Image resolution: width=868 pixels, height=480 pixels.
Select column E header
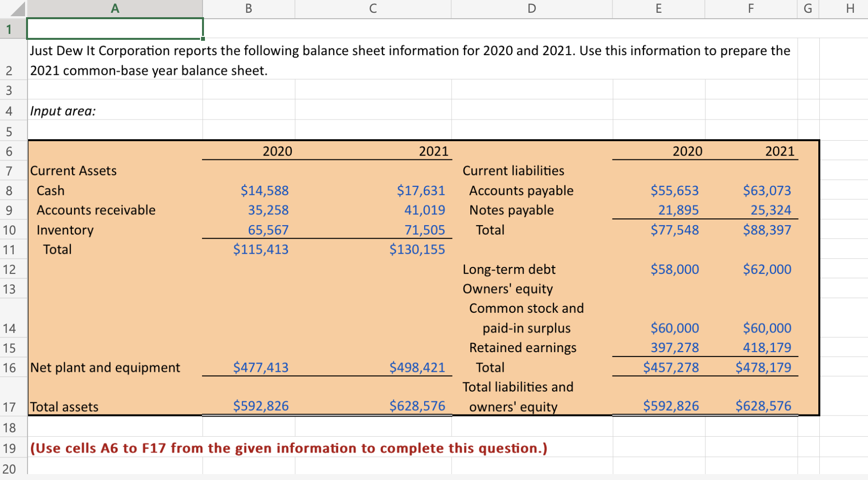click(659, 8)
